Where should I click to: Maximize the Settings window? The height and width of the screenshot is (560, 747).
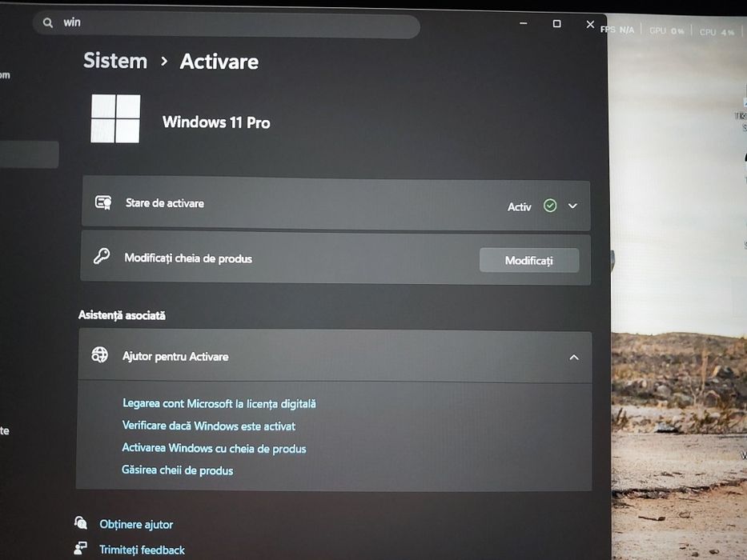tap(556, 24)
